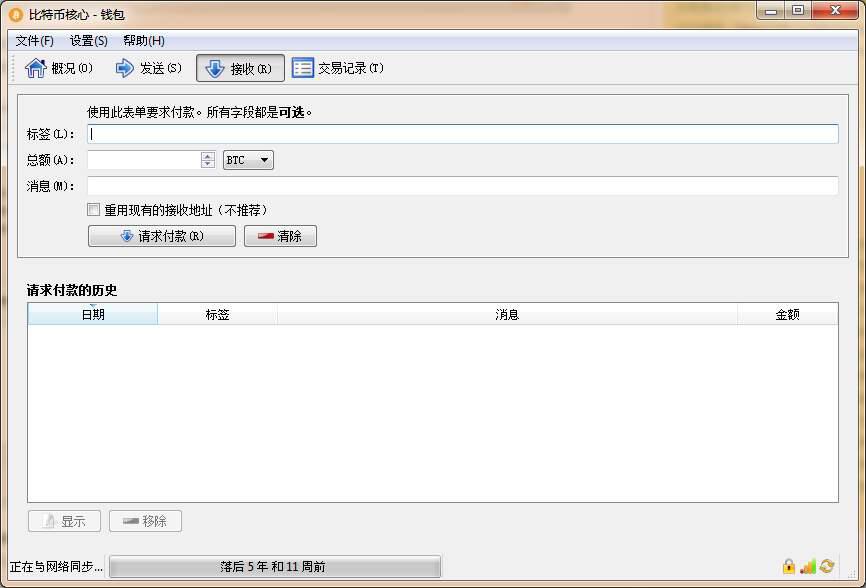Sort history by 消息 column header
This screenshot has height=588, width=866.
click(507, 314)
